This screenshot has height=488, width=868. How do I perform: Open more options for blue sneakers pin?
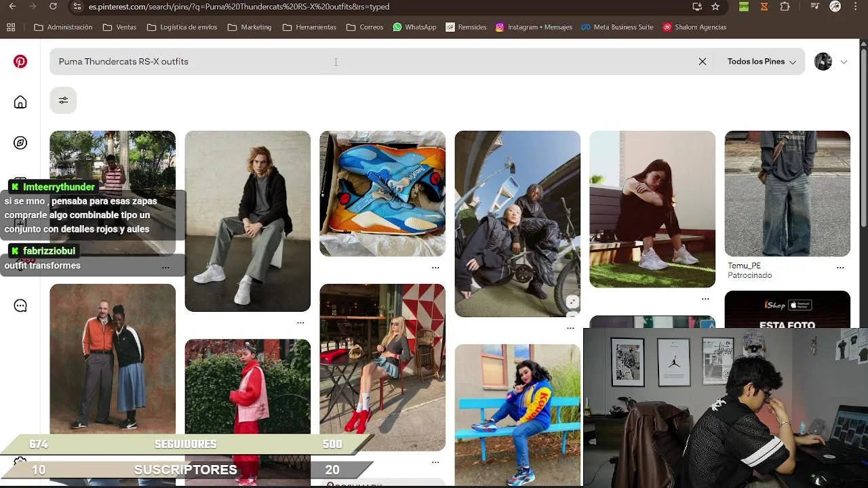[x=435, y=268]
